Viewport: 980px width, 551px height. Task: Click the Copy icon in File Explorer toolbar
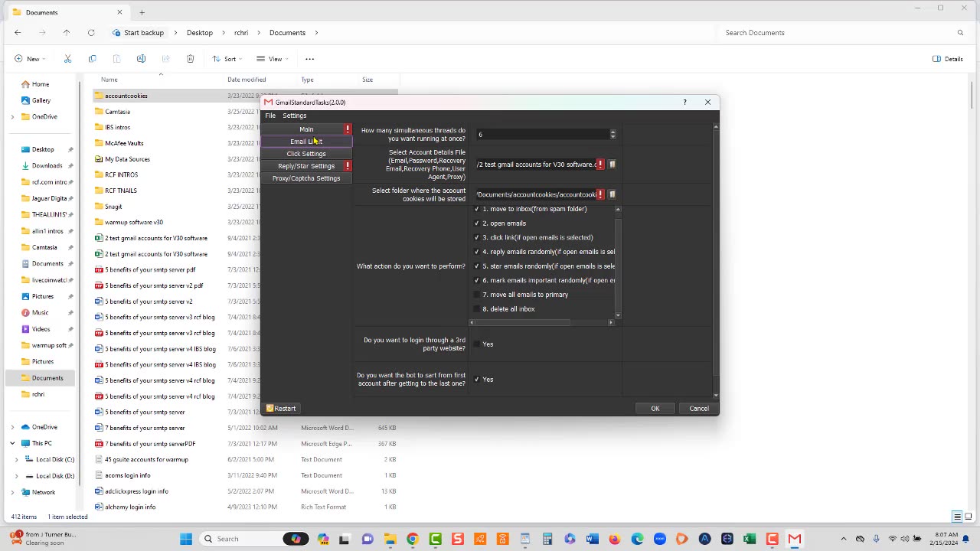click(92, 59)
